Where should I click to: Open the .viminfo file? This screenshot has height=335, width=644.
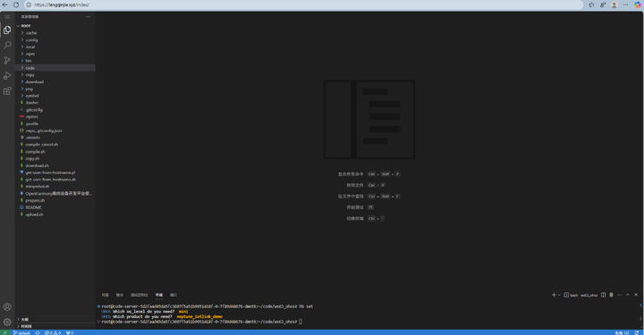point(55,138)
